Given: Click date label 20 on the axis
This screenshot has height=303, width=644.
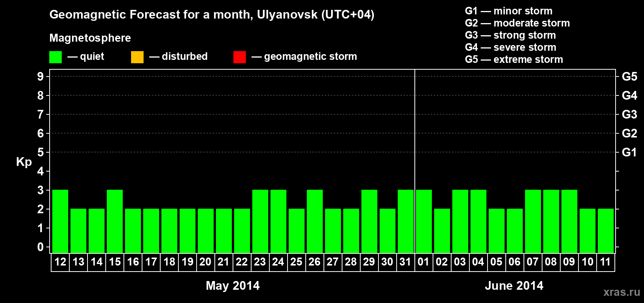Looking at the screenshot, I should [206, 262].
